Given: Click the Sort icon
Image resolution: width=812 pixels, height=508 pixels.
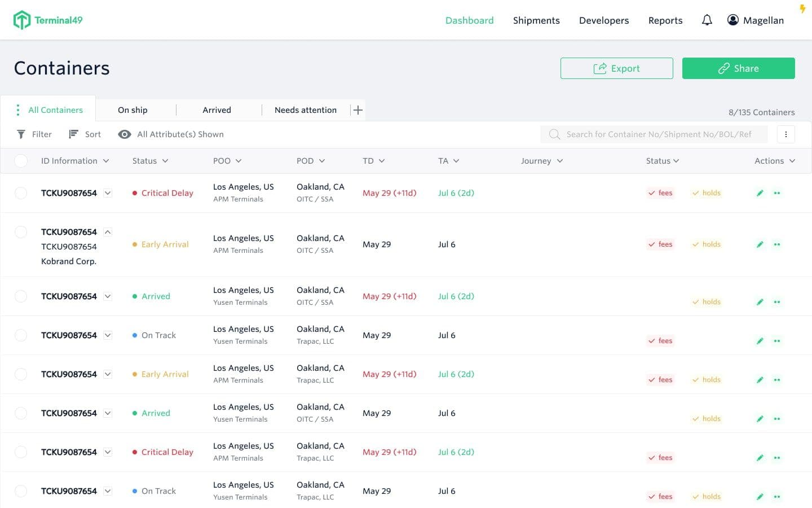Looking at the screenshot, I should 73,134.
